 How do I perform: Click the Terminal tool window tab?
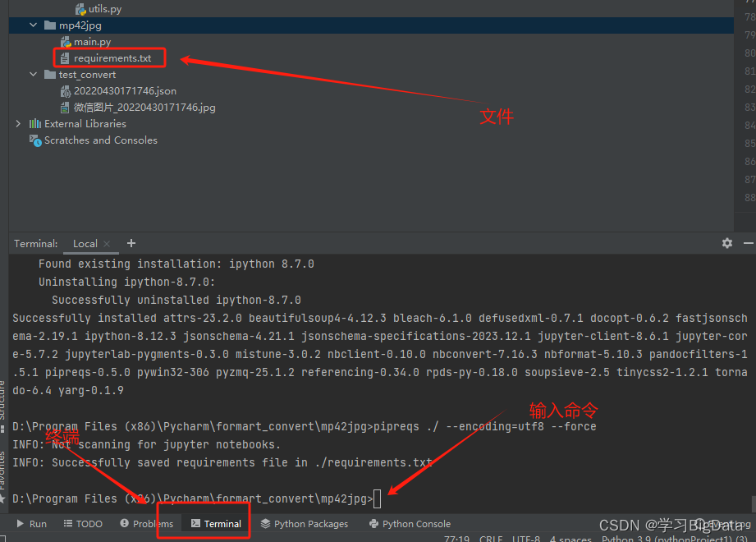tap(216, 524)
